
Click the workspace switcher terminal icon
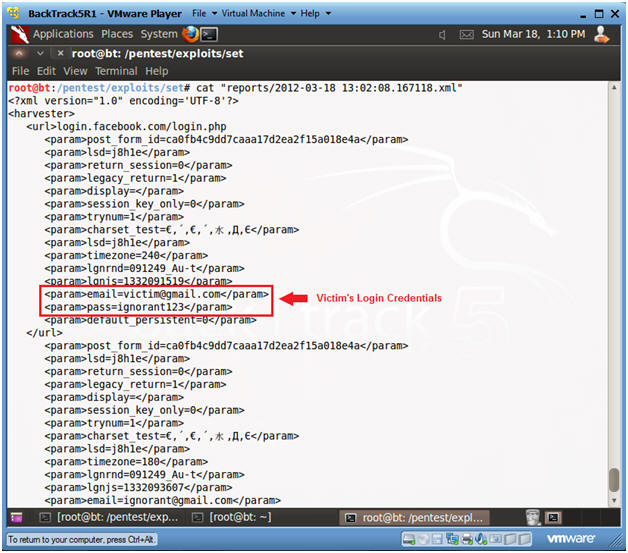point(553,517)
